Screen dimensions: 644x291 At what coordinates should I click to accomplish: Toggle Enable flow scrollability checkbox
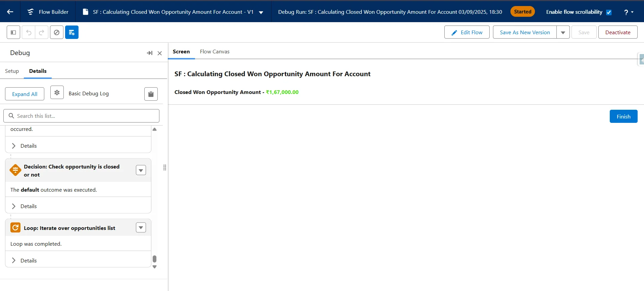pos(609,12)
